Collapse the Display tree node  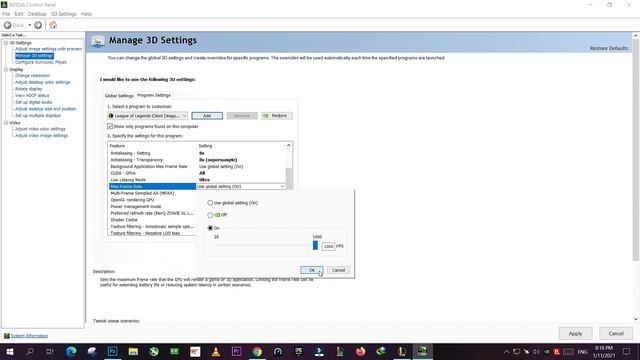click(x=6, y=70)
